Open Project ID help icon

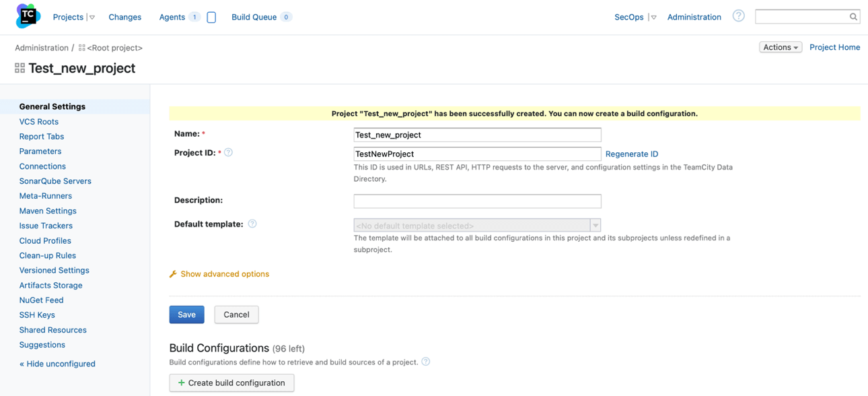click(229, 153)
